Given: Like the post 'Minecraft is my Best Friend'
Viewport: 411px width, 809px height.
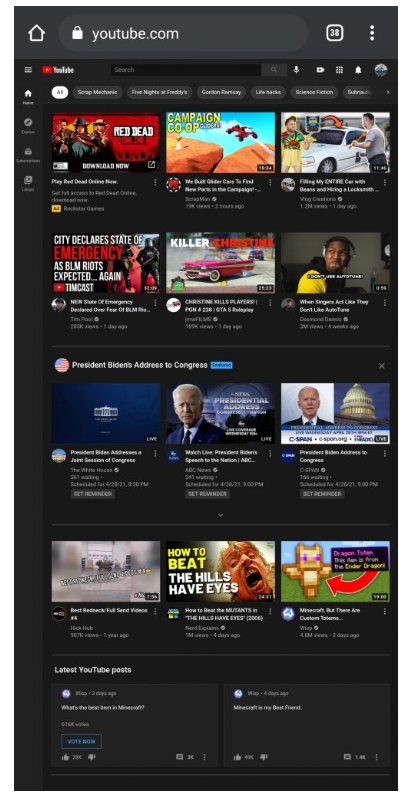Looking at the screenshot, I should tap(238, 757).
